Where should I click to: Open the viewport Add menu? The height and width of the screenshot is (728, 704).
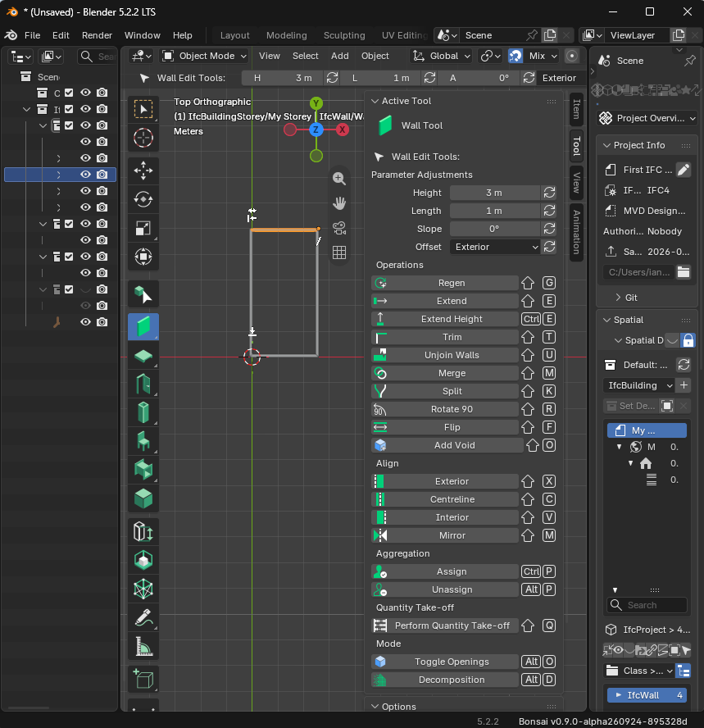[x=339, y=56]
